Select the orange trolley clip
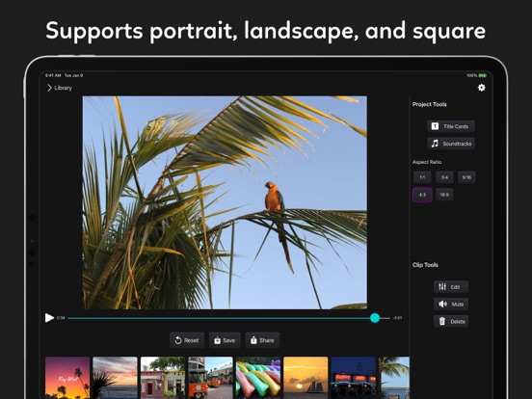 tap(210, 377)
